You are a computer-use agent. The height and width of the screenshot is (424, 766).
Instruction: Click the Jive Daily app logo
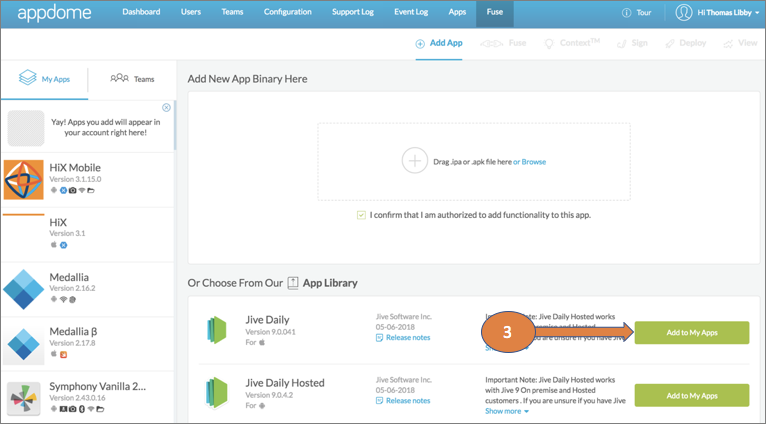pyautogui.click(x=217, y=330)
